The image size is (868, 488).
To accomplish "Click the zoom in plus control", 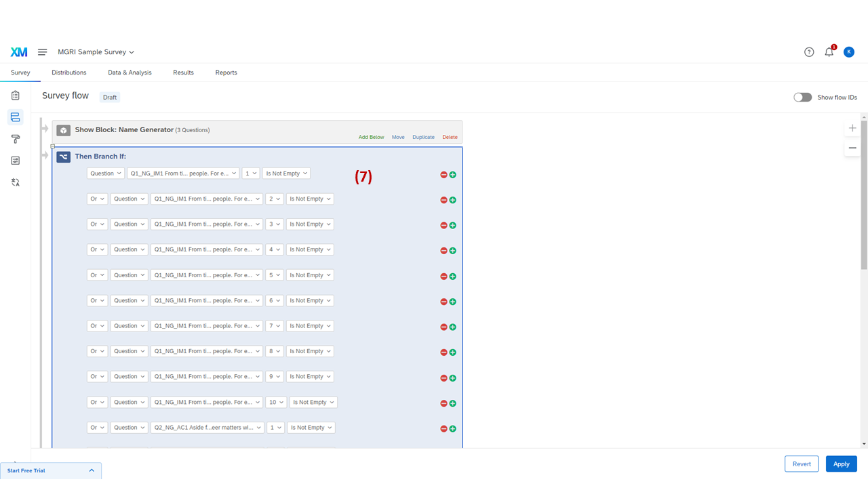I will (x=852, y=127).
